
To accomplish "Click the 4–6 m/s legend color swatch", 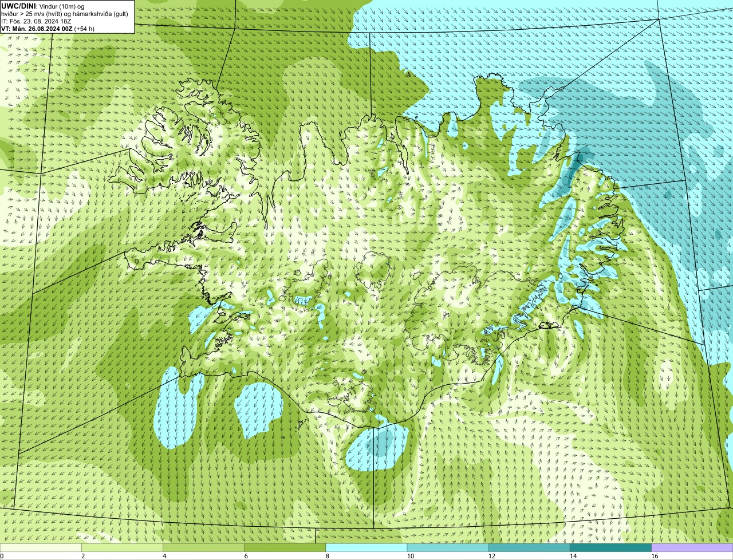I will pyautogui.click(x=203, y=547).
